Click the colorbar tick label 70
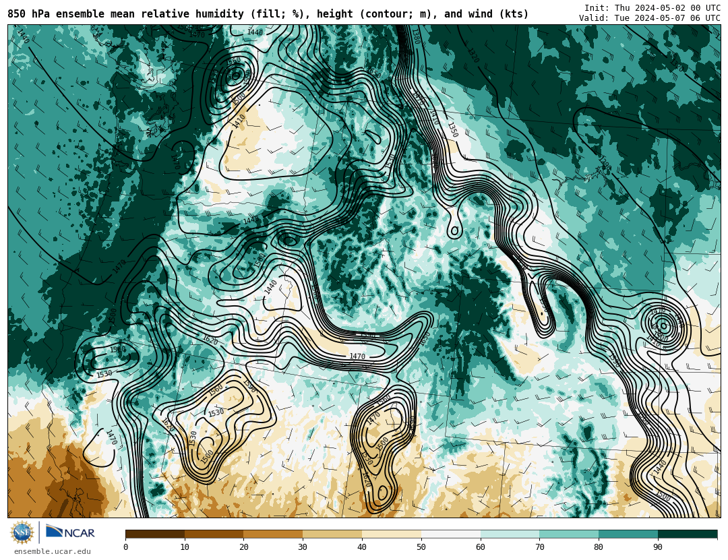Viewport: 728px width, 560px height. click(539, 547)
